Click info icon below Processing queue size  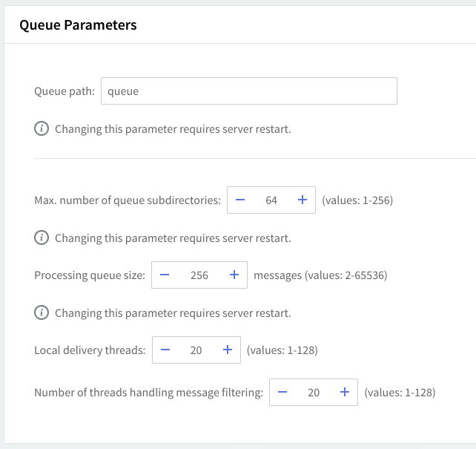42,312
